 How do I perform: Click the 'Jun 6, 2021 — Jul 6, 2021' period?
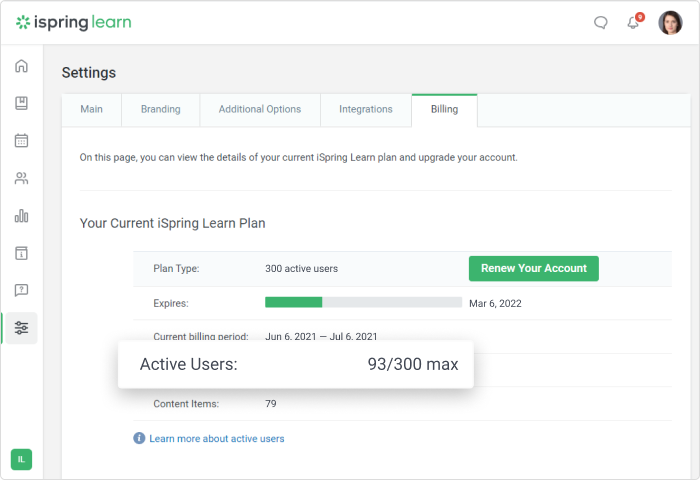(x=321, y=336)
